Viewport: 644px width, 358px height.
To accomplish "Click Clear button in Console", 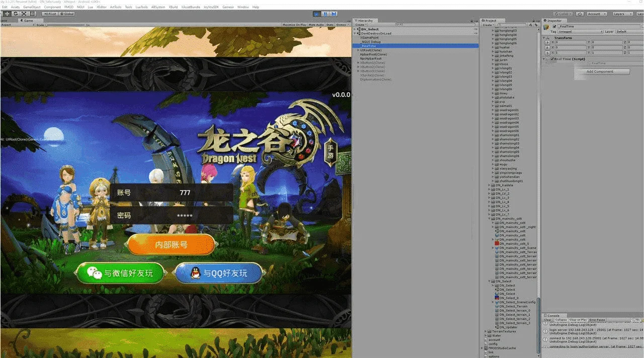I will coord(548,320).
